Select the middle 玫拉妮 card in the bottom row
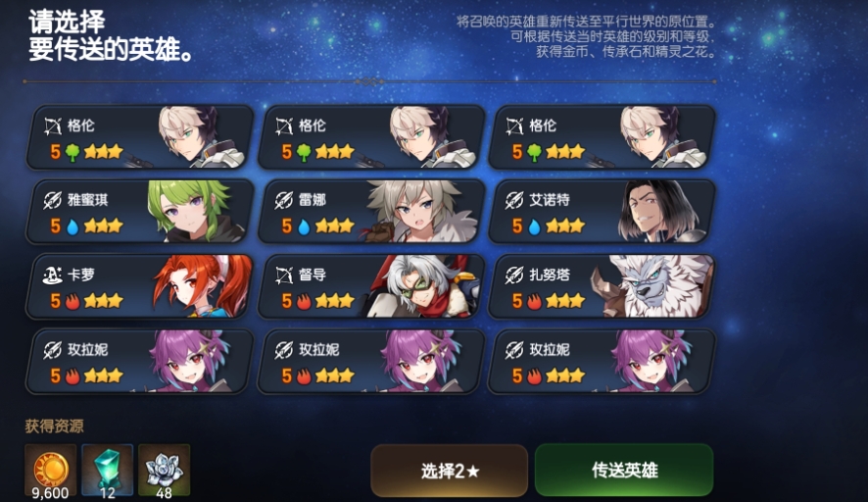This screenshot has width=868, height=502. 371,362
